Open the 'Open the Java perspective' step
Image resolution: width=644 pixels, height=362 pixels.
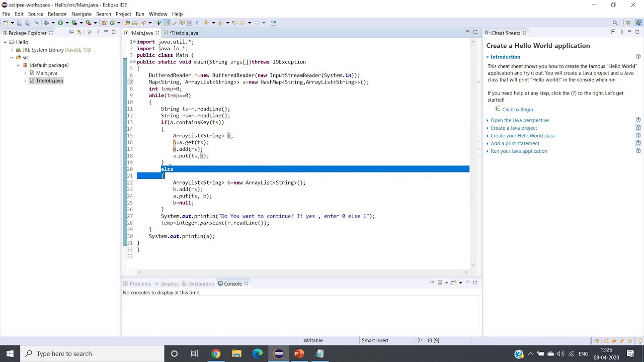click(520, 120)
